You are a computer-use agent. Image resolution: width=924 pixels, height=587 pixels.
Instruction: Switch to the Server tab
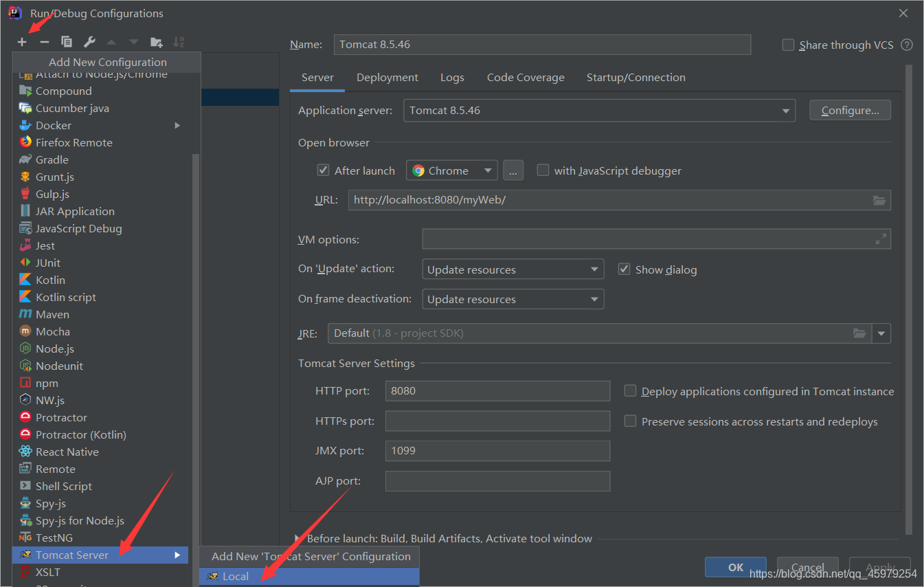pos(317,77)
